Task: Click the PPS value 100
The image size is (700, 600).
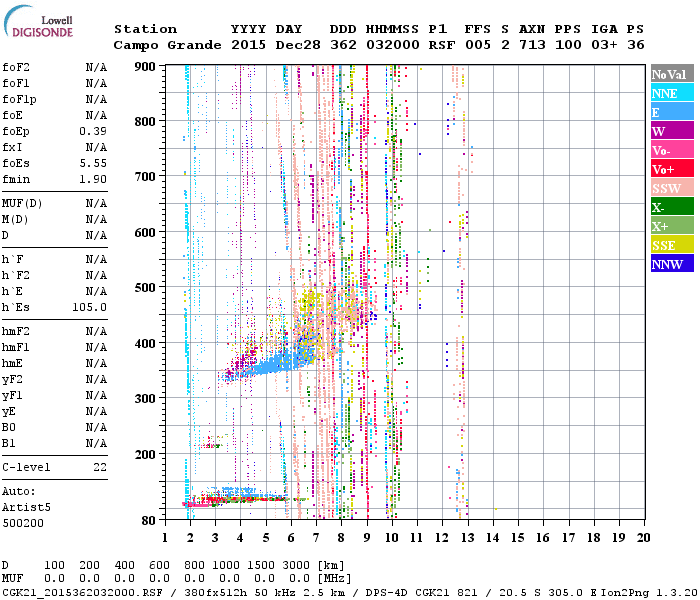Action: 568,45
